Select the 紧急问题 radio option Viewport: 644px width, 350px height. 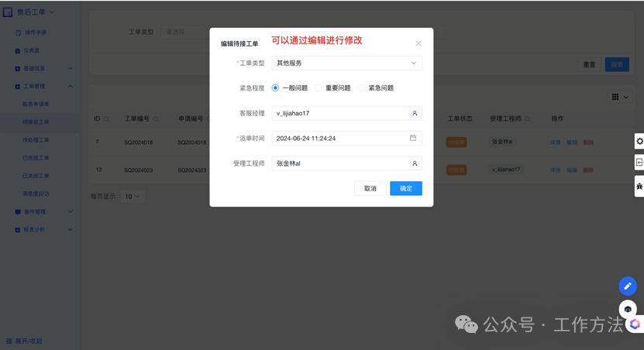tap(361, 88)
